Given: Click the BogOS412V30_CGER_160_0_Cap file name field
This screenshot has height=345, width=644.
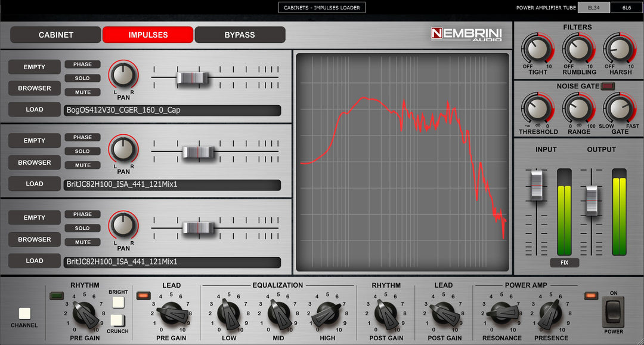Looking at the screenshot, I should point(172,110).
